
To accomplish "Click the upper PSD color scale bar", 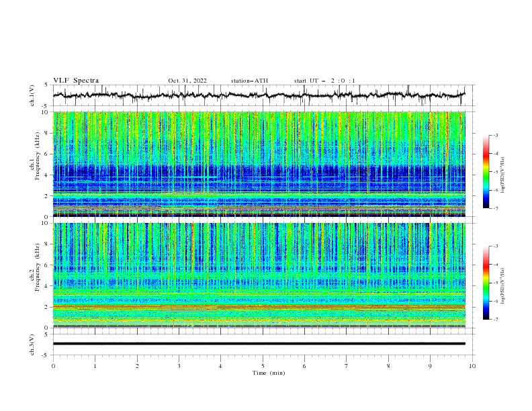I will [486, 172].
